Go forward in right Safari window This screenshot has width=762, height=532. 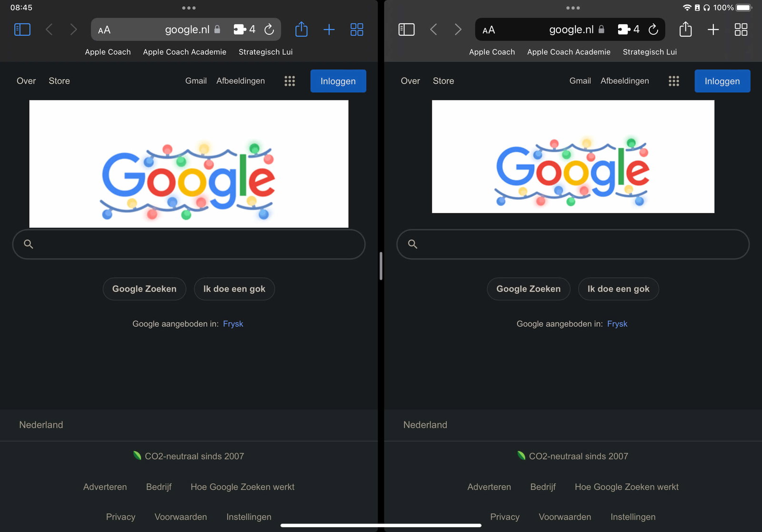click(x=458, y=30)
